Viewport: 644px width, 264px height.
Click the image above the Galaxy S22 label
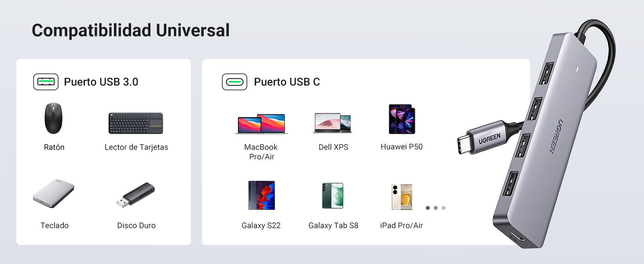click(x=261, y=195)
